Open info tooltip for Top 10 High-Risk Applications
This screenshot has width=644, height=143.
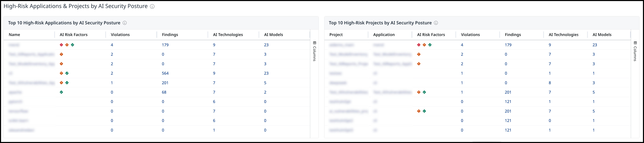pyautogui.click(x=124, y=23)
